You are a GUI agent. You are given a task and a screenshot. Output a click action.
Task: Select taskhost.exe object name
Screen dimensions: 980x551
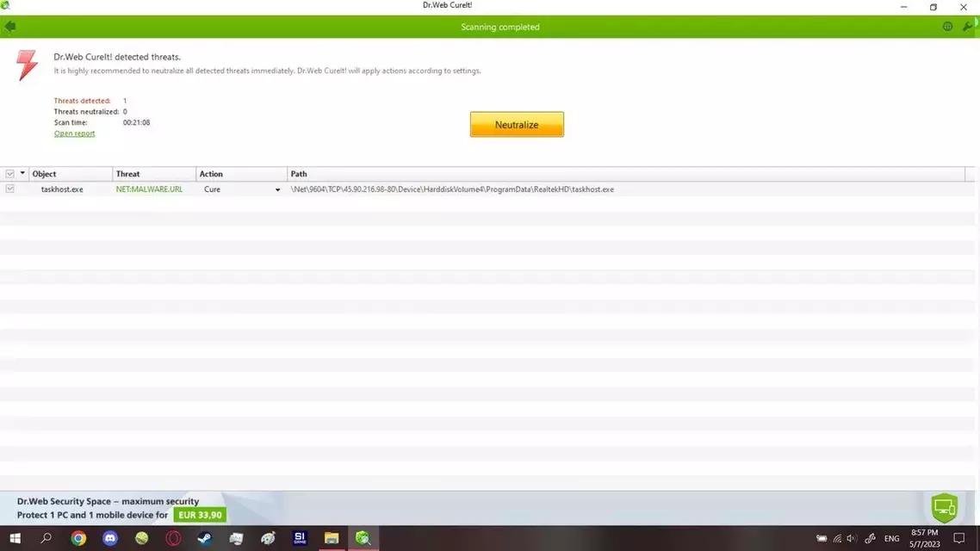point(62,189)
